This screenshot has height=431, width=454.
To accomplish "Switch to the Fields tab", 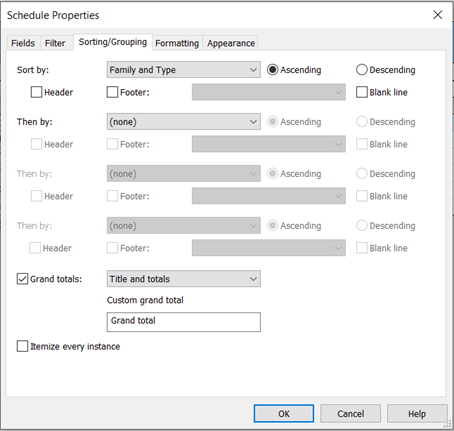I will point(23,43).
